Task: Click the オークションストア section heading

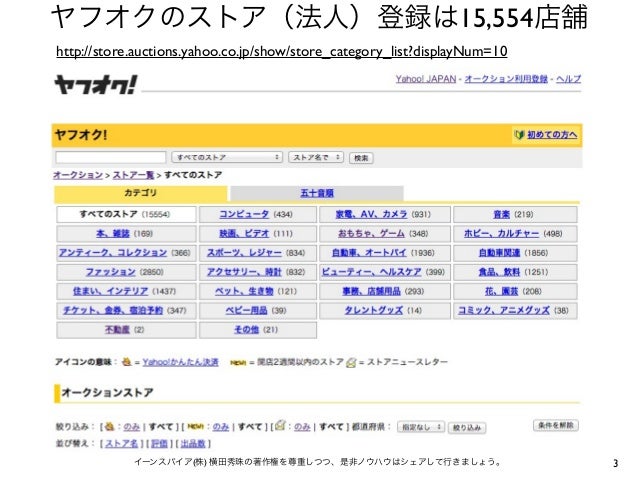Action: [107, 393]
